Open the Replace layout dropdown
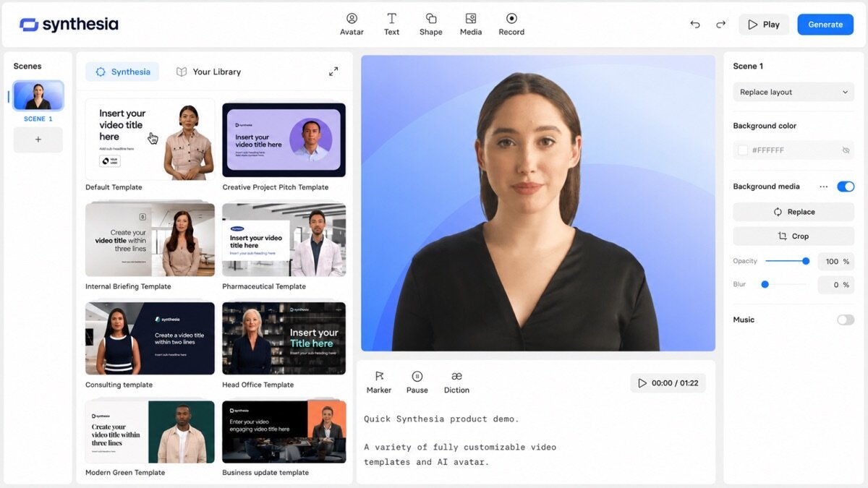868x488 pixels. [x=793, y=92]
